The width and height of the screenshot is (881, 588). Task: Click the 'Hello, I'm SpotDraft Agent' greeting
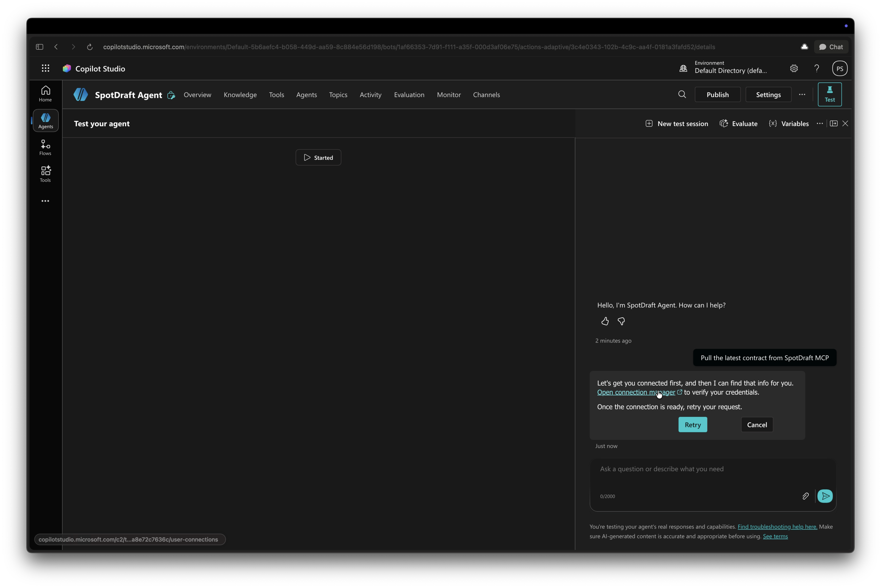(x=661, y=305)
